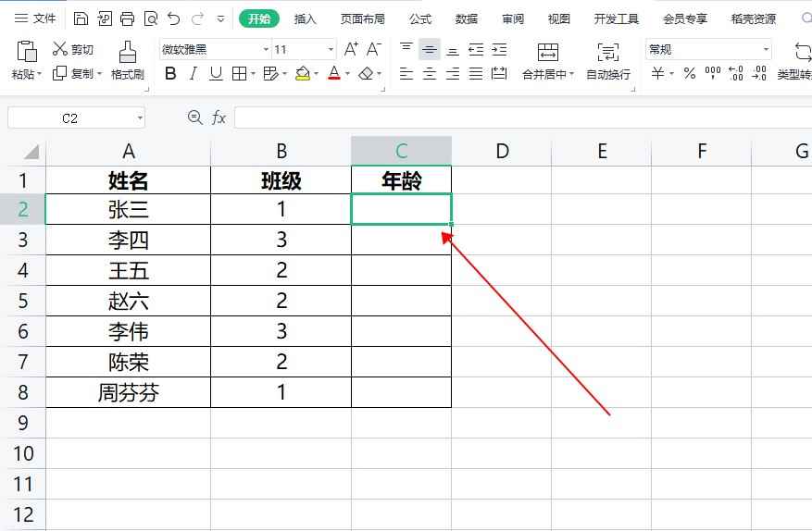Expand the font color options arrow
The width and height of the screenshot is (812, 531).
(347, 74)
